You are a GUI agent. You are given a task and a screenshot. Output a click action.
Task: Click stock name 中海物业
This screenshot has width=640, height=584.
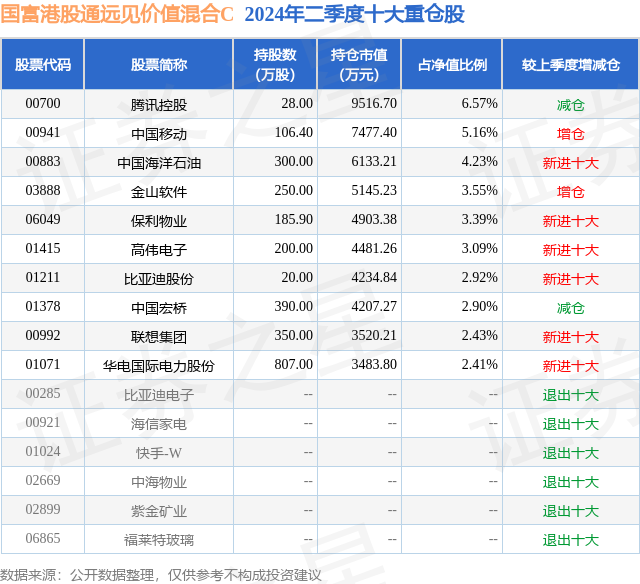(x=159, y=482)
